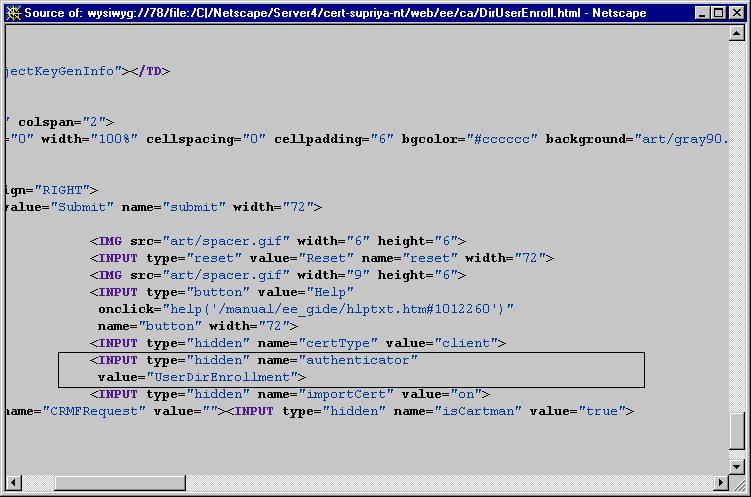Click the "Help" value text
Screen dimensions: 751x497
pyautogui.click(x=330, y=292)
